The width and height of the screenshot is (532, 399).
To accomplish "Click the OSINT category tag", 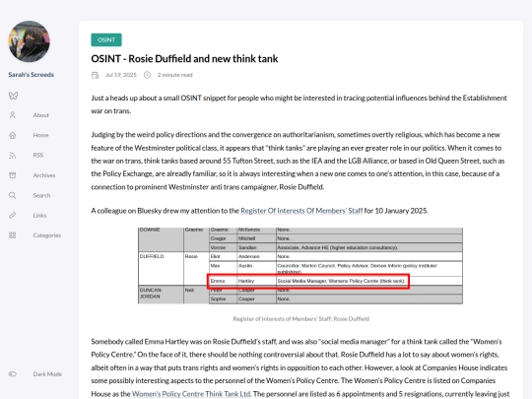I will tap(106, 39).
